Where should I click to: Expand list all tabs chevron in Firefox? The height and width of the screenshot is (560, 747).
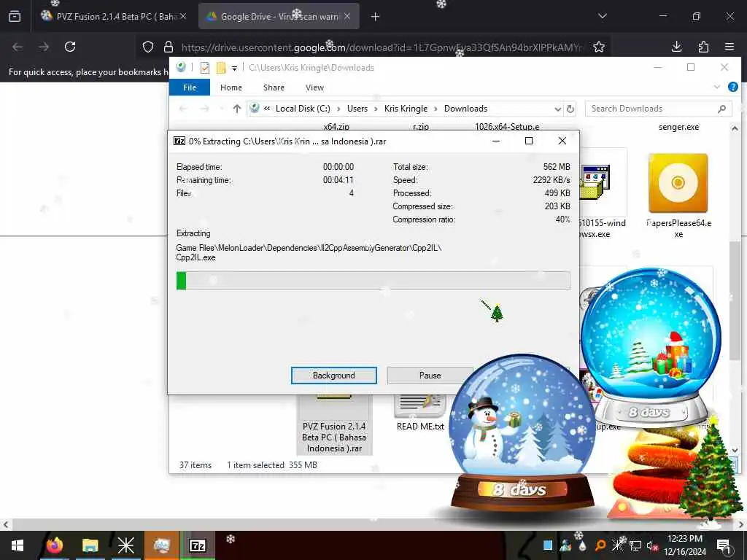[x=602, y=16]
